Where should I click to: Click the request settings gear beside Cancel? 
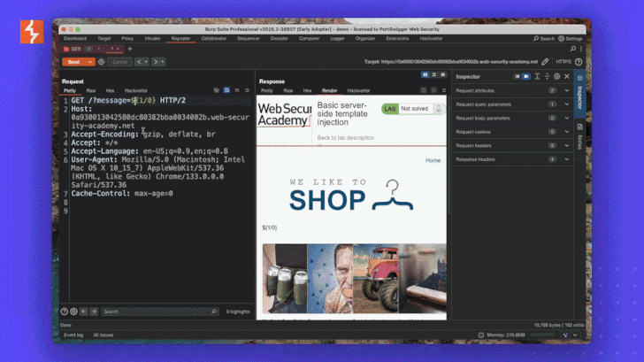(101, 62)
